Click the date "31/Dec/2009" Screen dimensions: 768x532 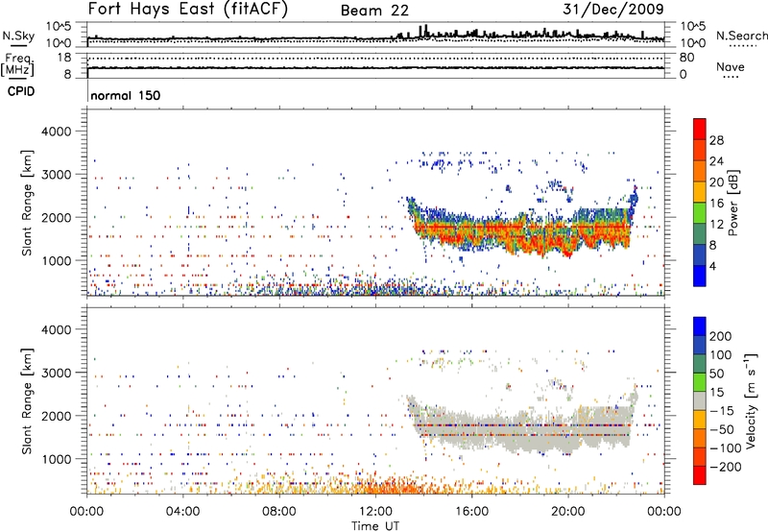613,9
